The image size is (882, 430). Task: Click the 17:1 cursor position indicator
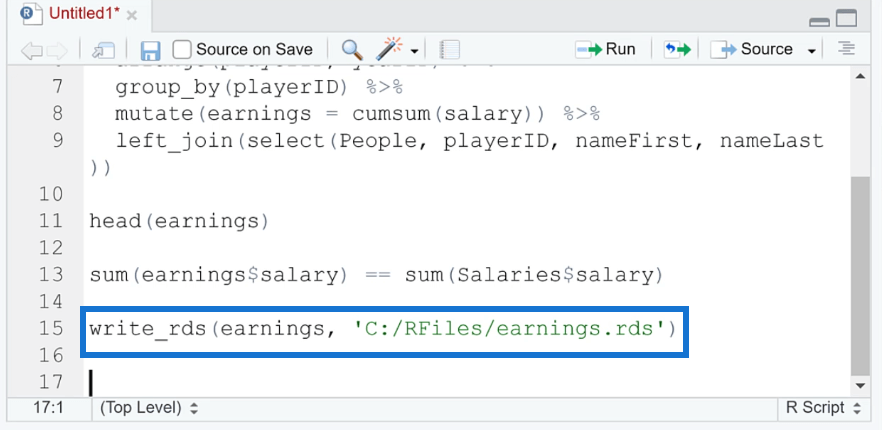(48, 407)
